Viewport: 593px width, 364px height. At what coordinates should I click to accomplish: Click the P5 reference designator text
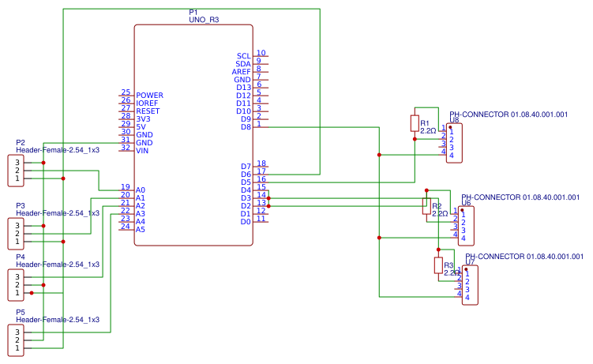point(21,312)
